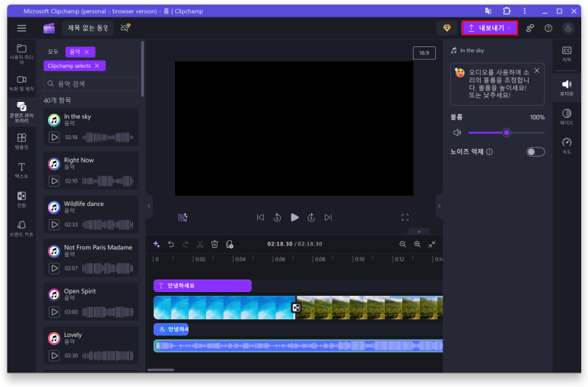
Task: Select the purple text clip on timeline
Action: (x=202, y=286)
